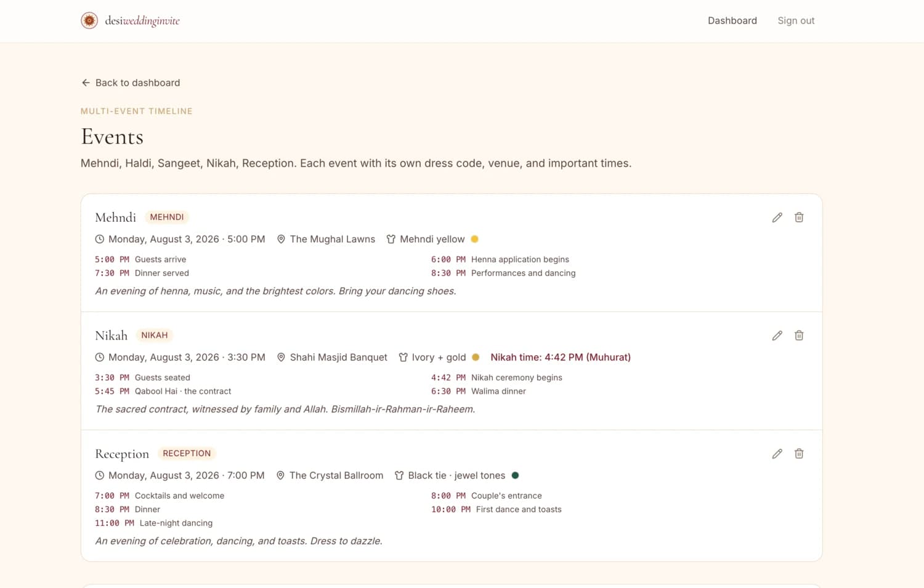This screenshot has width=924, height=588.
Task: Click the shirt icon beside Black tie
Action: click(x=399, y=476)
